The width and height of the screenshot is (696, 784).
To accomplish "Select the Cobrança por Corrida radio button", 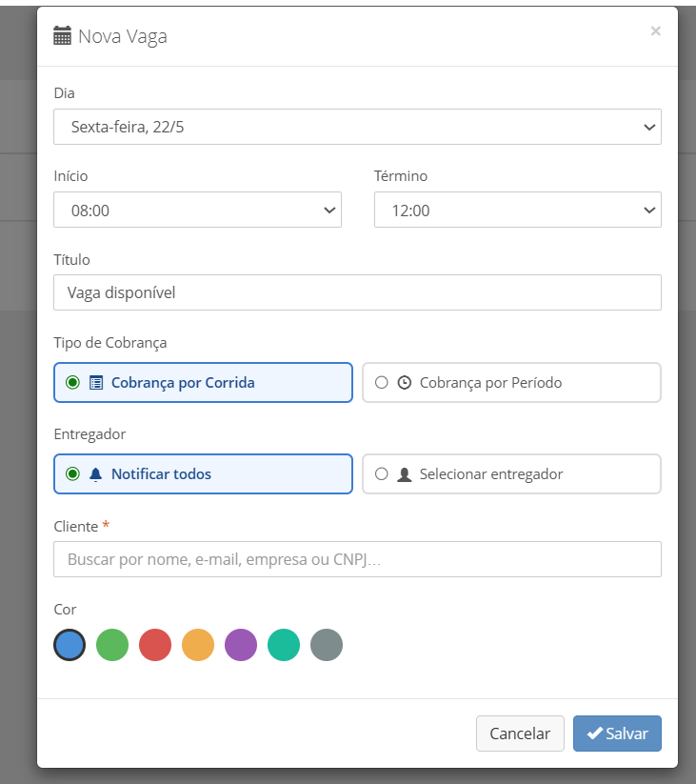I will [73, 383].
